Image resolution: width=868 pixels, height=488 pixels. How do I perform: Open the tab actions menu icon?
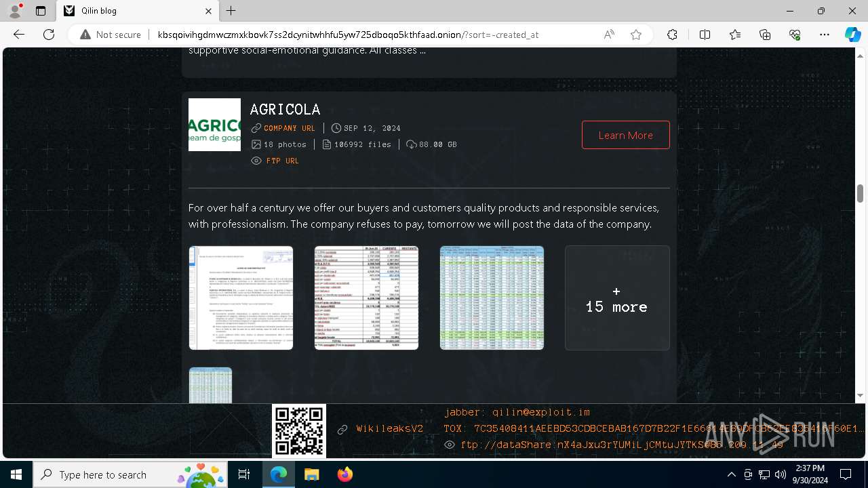41,11
